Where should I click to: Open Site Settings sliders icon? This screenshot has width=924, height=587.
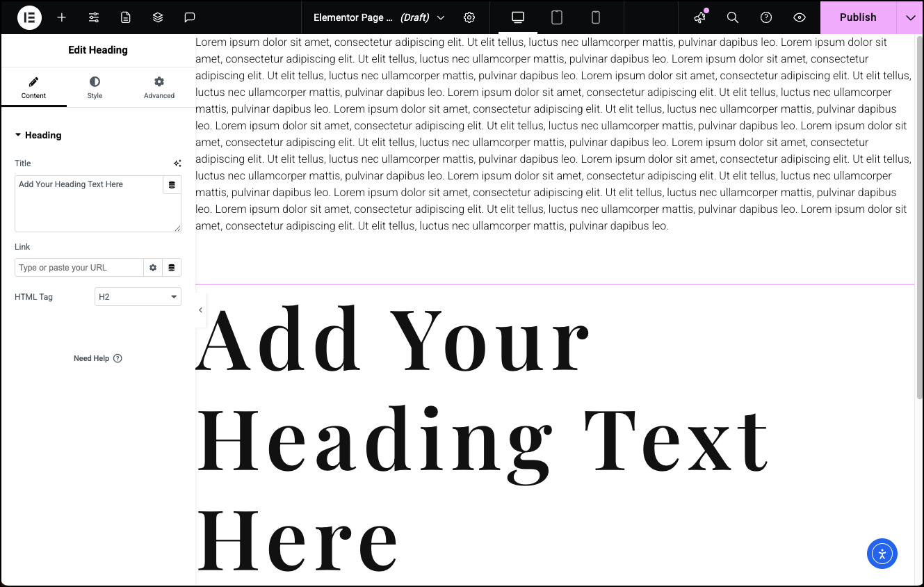(x=94, y=17)
